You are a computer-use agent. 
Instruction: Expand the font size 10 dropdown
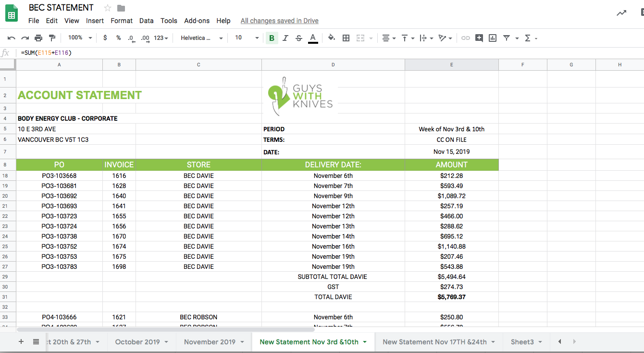pyautogui.click(x=247, y=38)
